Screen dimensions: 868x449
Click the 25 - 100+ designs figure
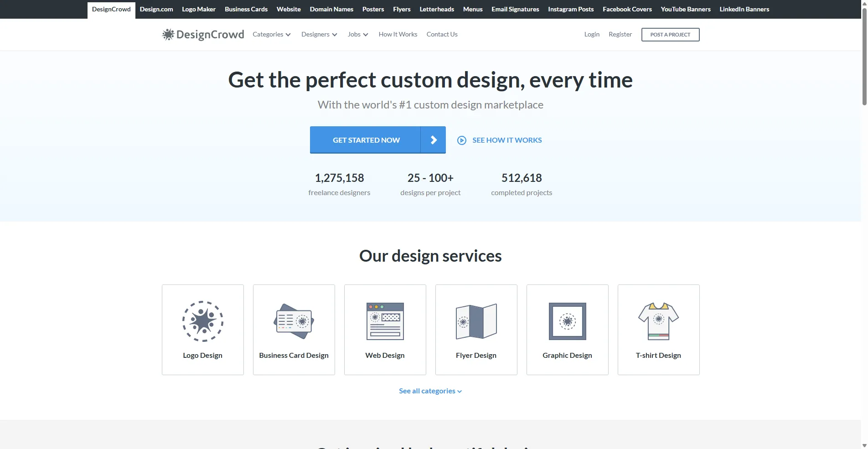pyautogui.click(x=431, y=178)
